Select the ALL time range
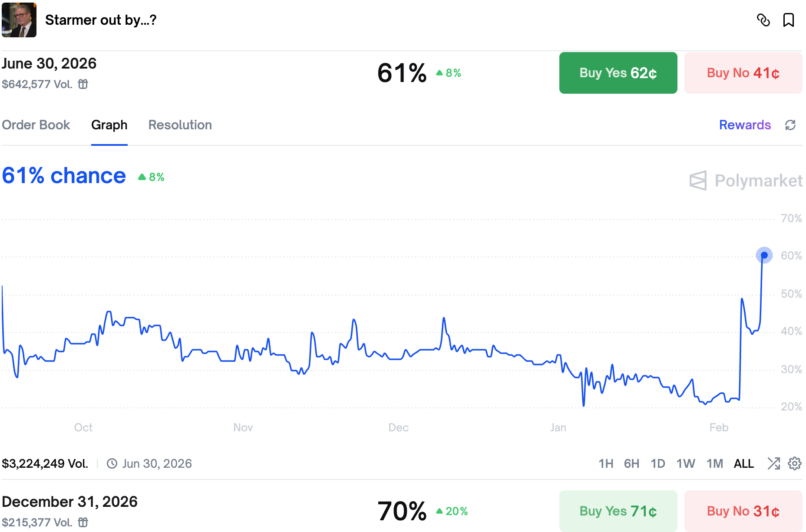 point(743,463)
